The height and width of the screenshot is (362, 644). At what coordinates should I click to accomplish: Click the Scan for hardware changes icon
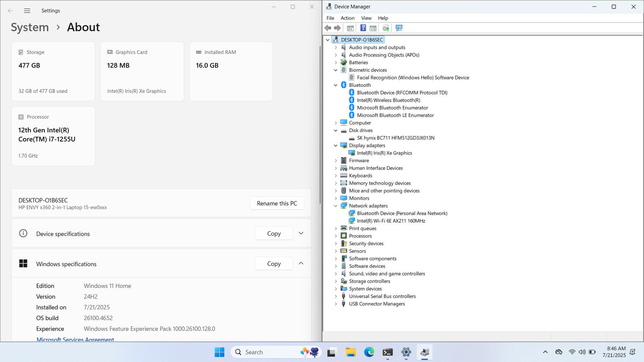tap(399, 28)
